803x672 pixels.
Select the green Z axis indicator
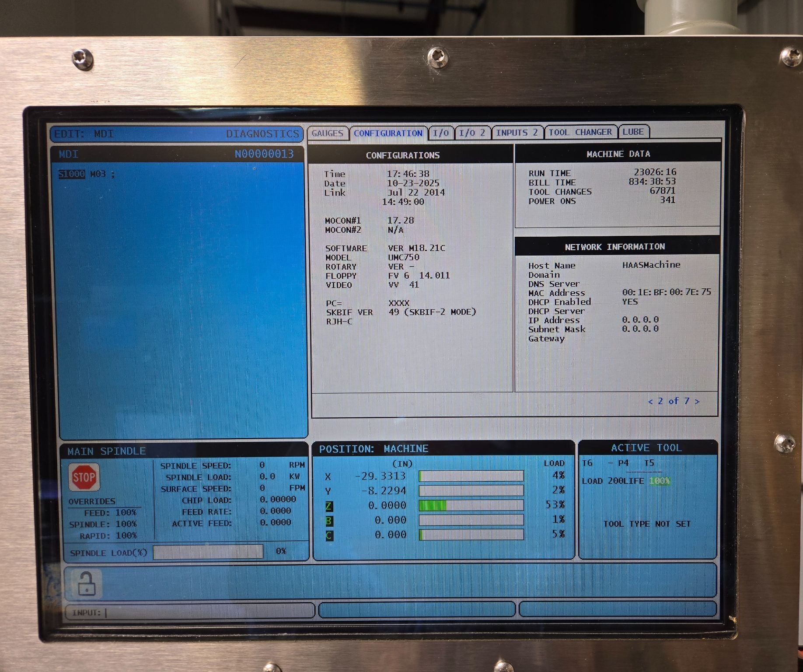point(329,506)
